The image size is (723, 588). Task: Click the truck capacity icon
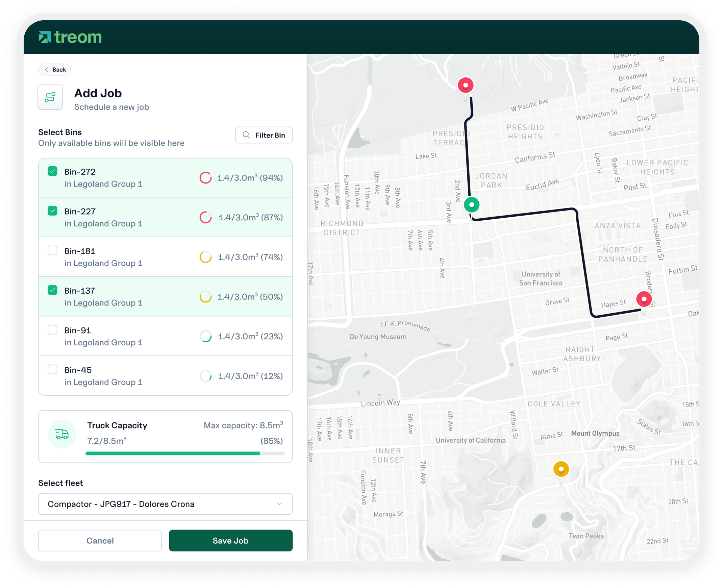click(62, 434)
